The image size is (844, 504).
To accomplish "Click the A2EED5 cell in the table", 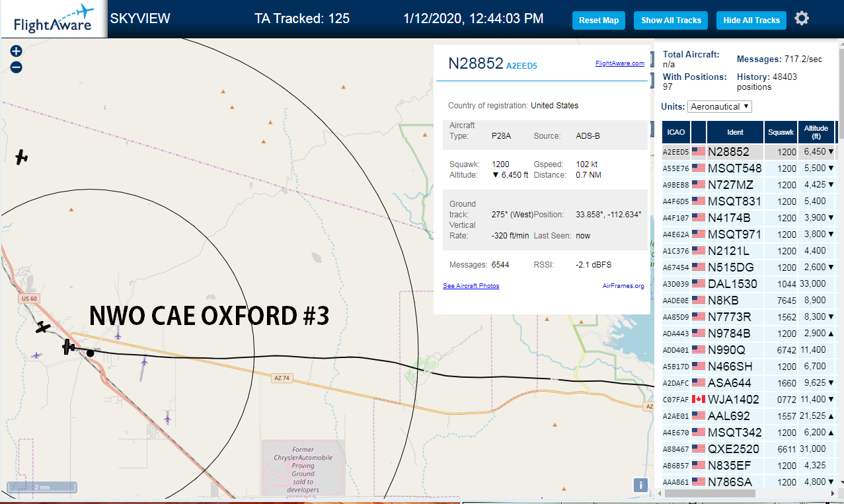I will pyautogui.click(x=676, y=152).
